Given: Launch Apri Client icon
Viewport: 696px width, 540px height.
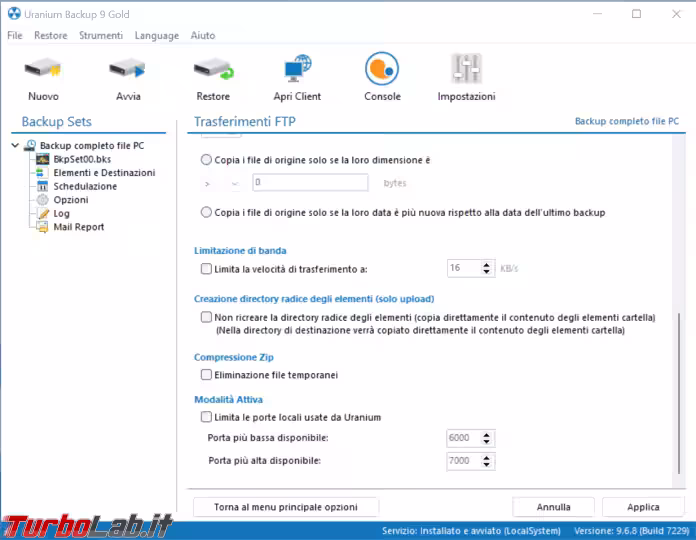Looking at the screenshot, I should 297,68.
